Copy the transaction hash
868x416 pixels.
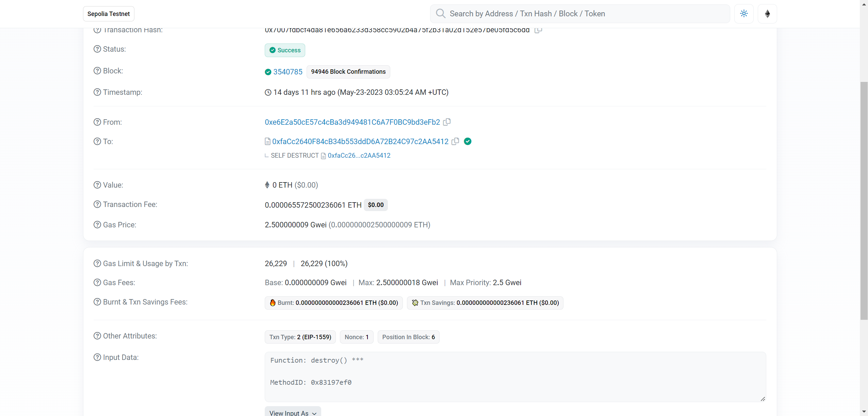click(x=538, y=30)
